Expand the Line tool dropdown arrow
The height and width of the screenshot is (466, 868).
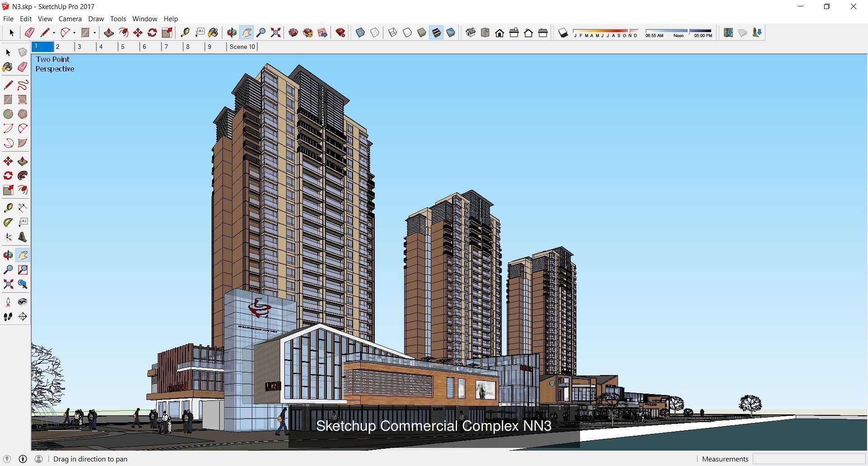pyautogui.click(x=54, y=33)
